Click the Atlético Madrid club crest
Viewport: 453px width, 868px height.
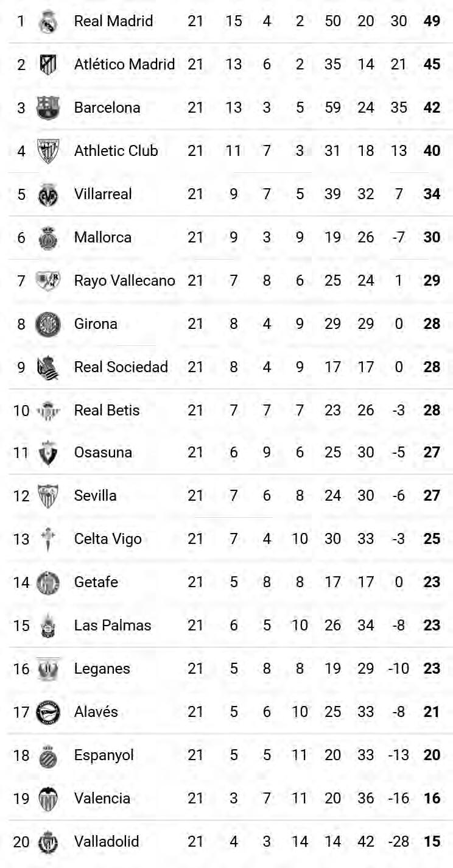tap(47, 65)
